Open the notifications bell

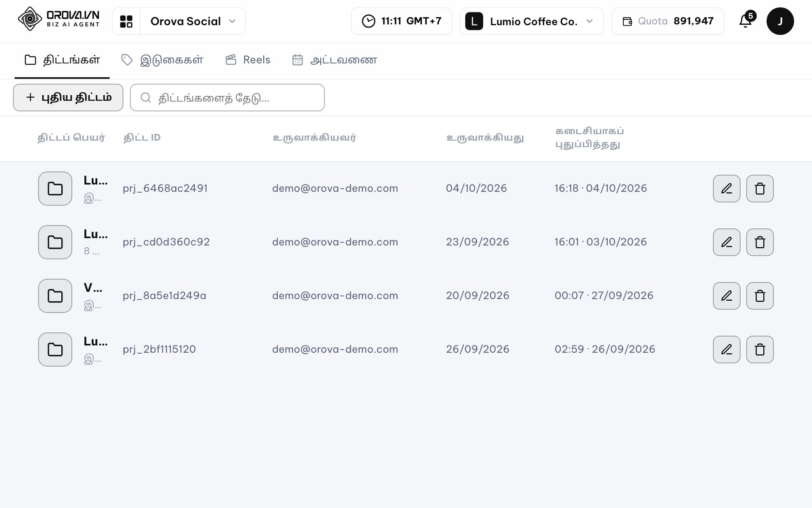pos(746,21)
